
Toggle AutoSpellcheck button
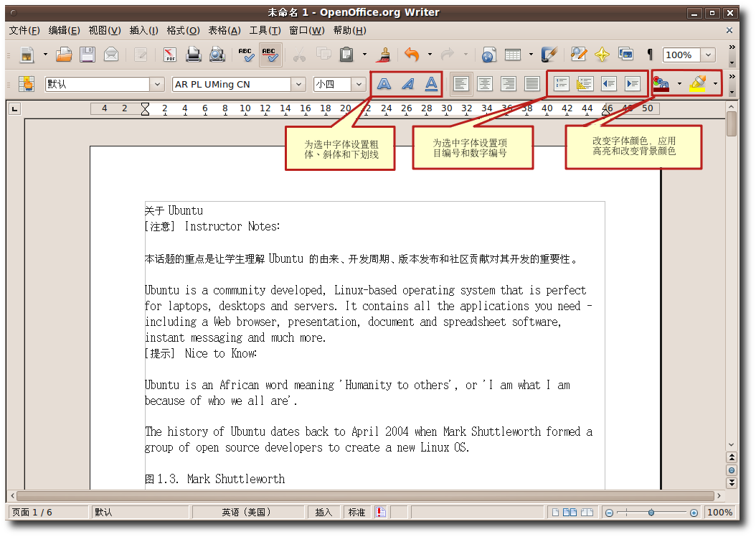(270, 55)
